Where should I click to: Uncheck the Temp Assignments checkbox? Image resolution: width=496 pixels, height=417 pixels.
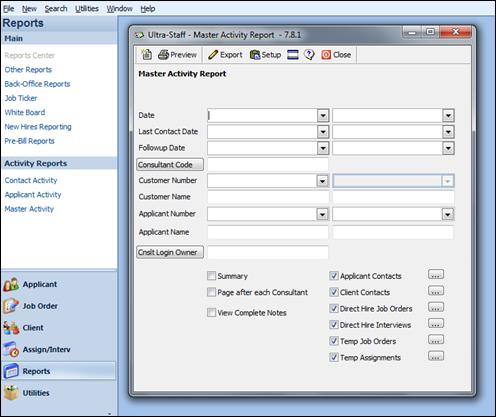pyautogui.click(x=334, y=357)
